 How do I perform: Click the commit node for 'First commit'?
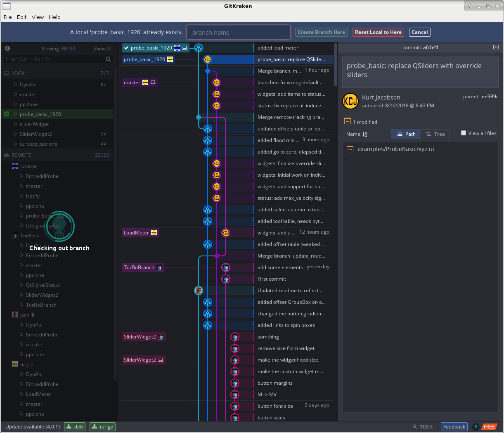click(x=226, y=279)
